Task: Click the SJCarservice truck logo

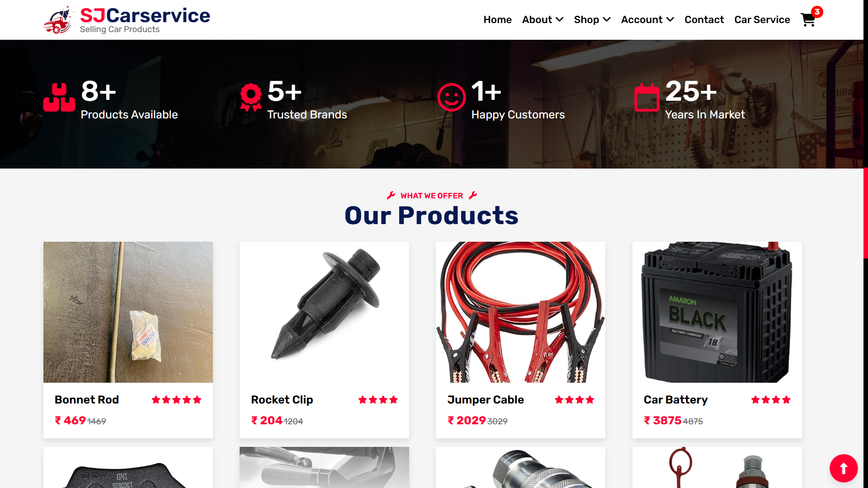Action: [x=58, y=20]
